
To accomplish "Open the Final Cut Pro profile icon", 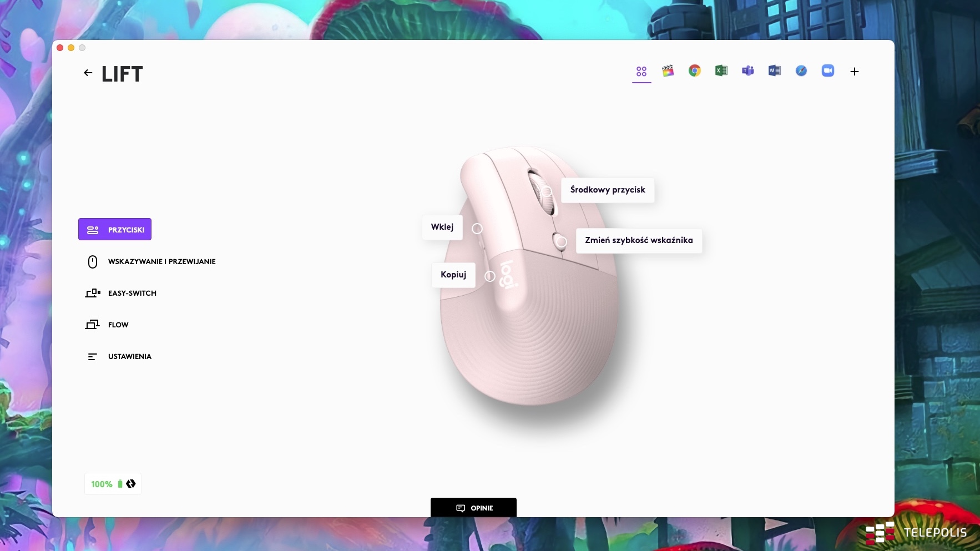I will [x=668, y=71].
